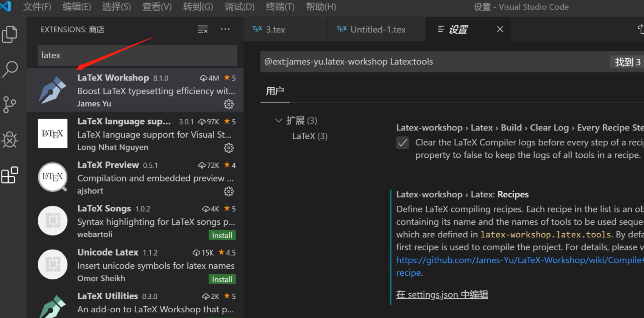The image size is (644, 318).
Task: Open manage gear for LaTeX Preview
Action: pyautogui.click(x=229, y=191)
